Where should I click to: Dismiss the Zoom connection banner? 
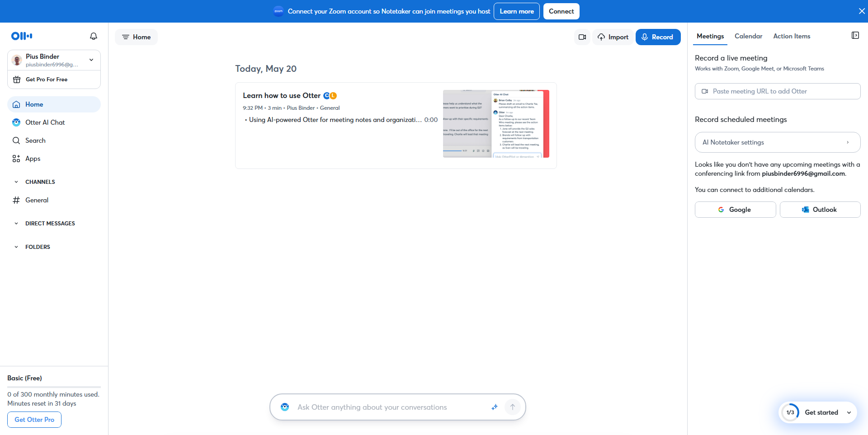862,11
